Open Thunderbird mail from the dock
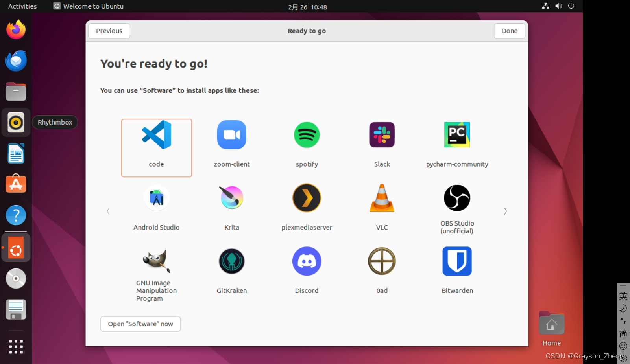630x364 pixels. (x=16, y=61)
